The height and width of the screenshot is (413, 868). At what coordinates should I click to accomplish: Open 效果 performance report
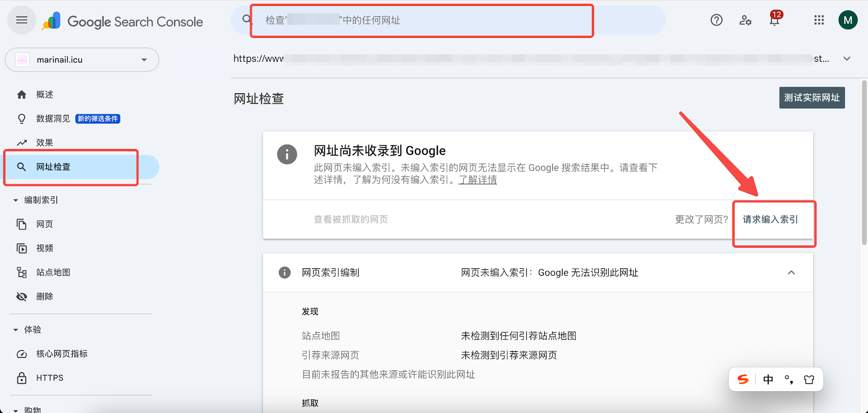point(44,143)
